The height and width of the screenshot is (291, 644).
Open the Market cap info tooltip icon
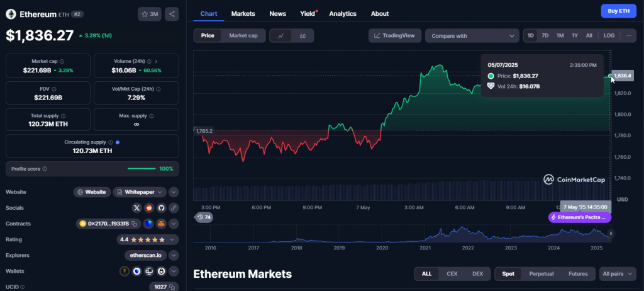coord(62,61)
